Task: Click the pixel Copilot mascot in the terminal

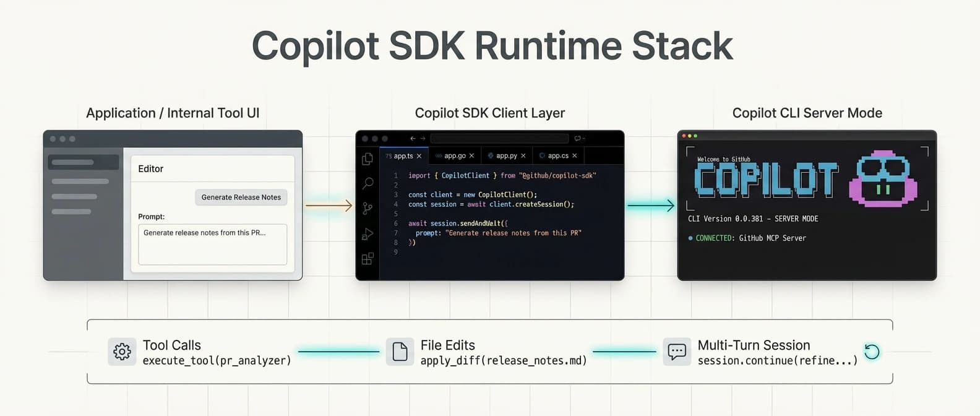Action: (883, 178)
